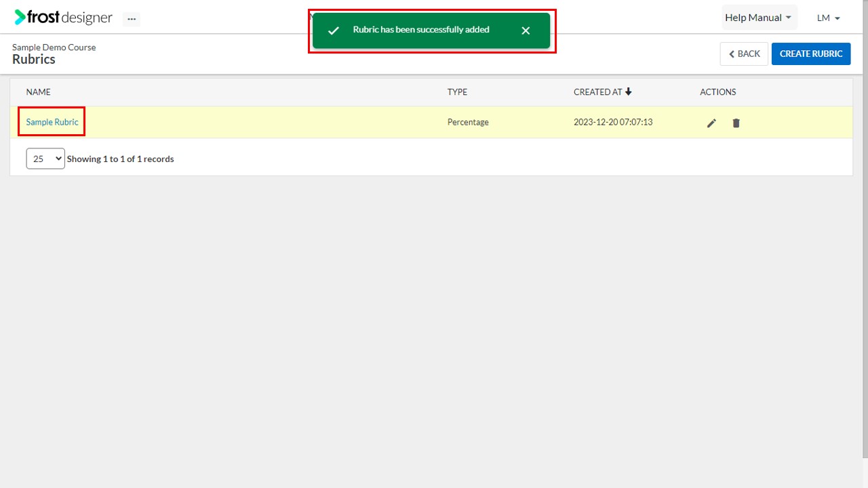Click the 2023-12-20 07:07:13 timestamp cell

613,122
